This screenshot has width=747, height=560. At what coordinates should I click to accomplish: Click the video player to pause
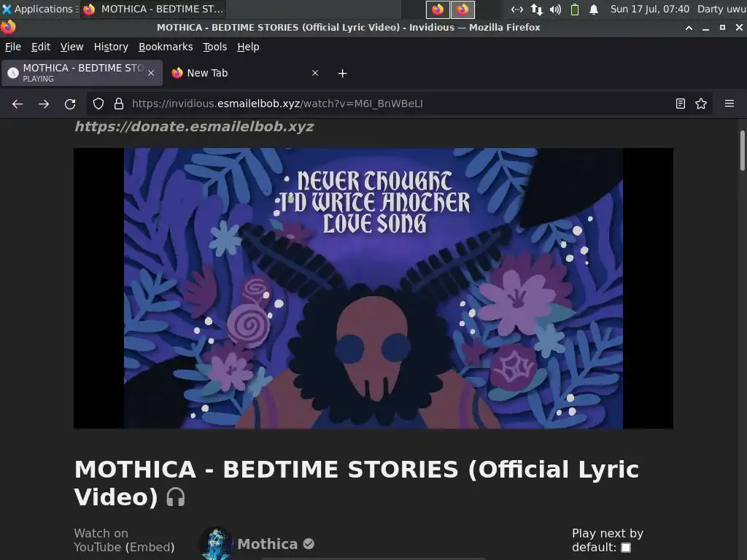[x=373, y=288]
